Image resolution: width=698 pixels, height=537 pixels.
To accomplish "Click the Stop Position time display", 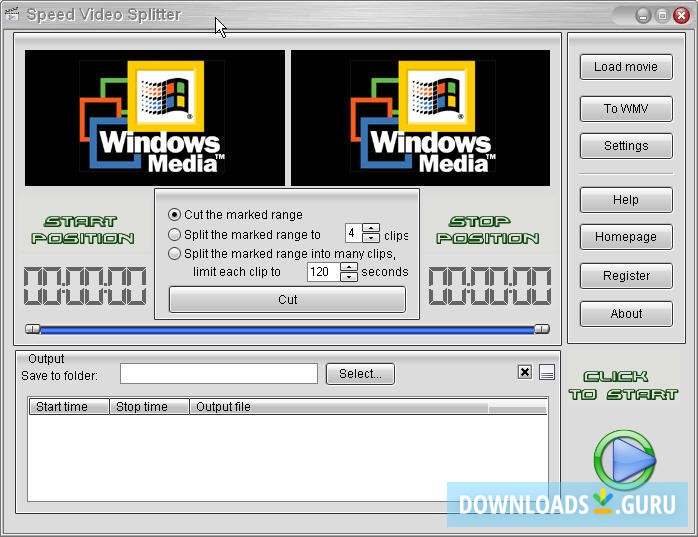I will tap(490, 286).
